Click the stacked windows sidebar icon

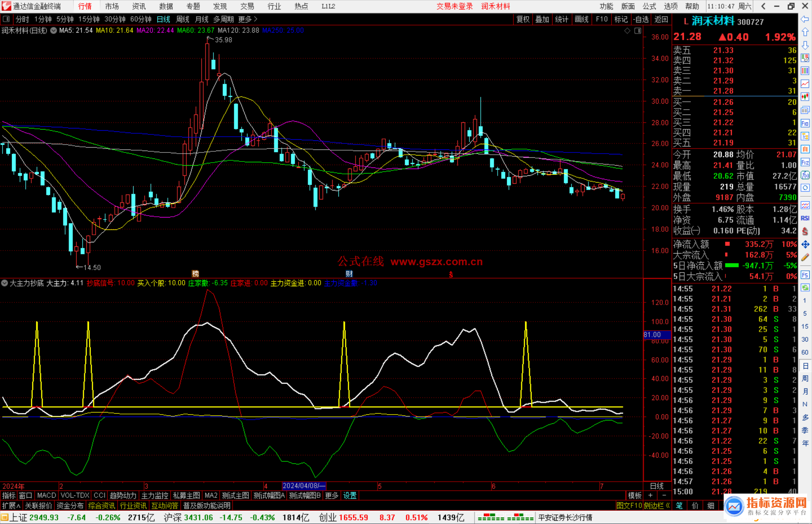805,110
